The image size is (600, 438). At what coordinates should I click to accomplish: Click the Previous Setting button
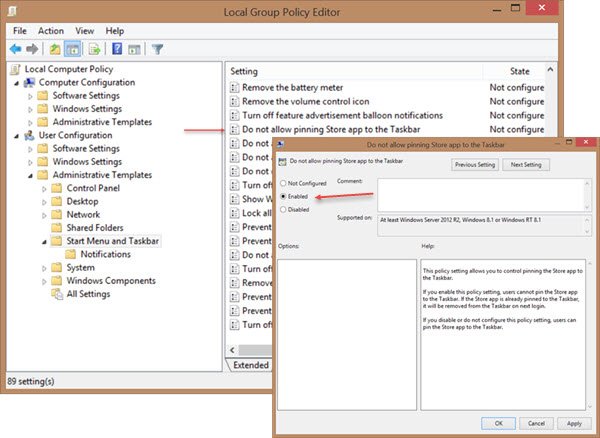point(474,164)
